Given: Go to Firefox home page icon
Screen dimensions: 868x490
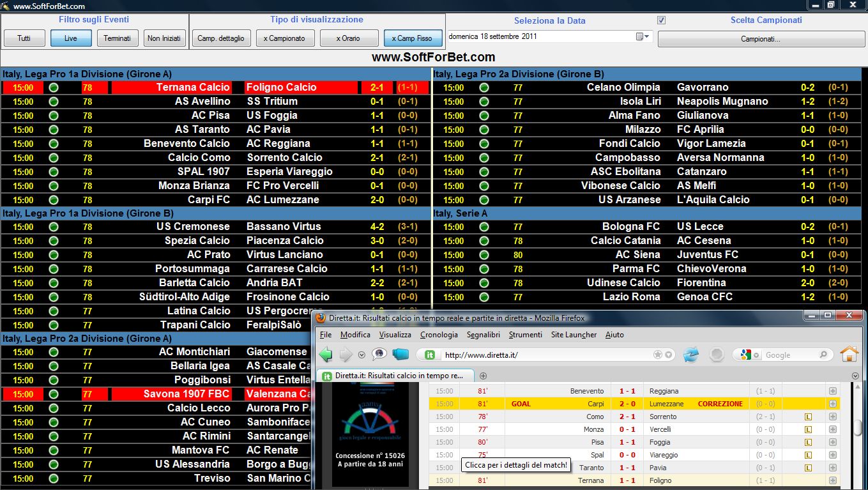Looking at the screenshot, I should 849,354.
